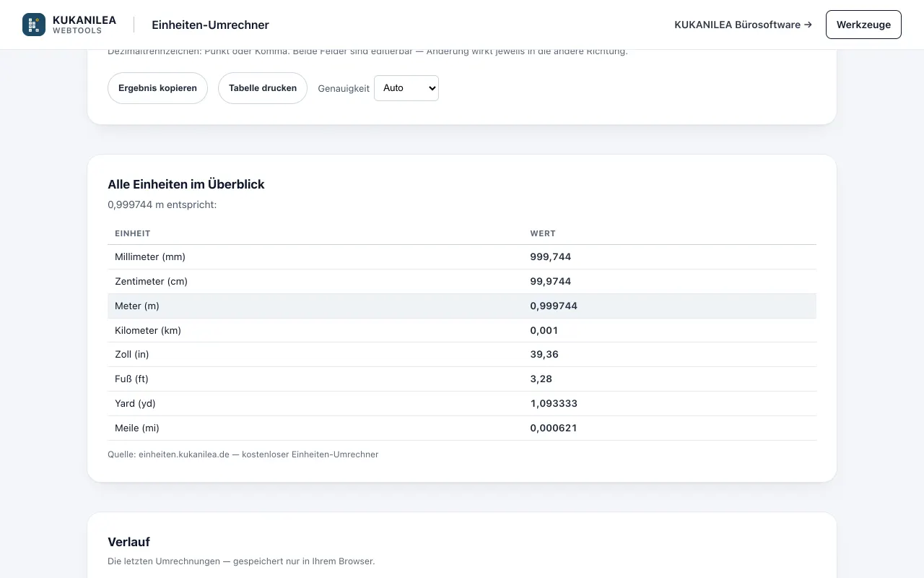Image resolution: width=924 pixels, height=578 pixels.
Task: Click the Kukanilea logo icon
Action: (34, 25)
